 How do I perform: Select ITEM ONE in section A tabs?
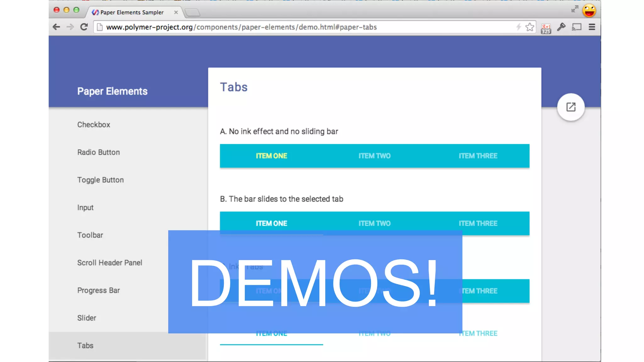[271, 156]
